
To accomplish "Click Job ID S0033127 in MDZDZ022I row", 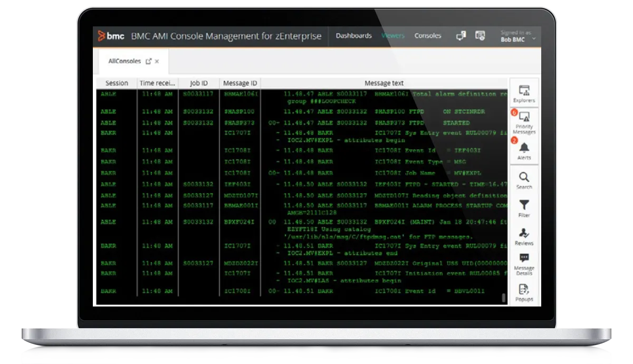I will click(x=198, y=263).
